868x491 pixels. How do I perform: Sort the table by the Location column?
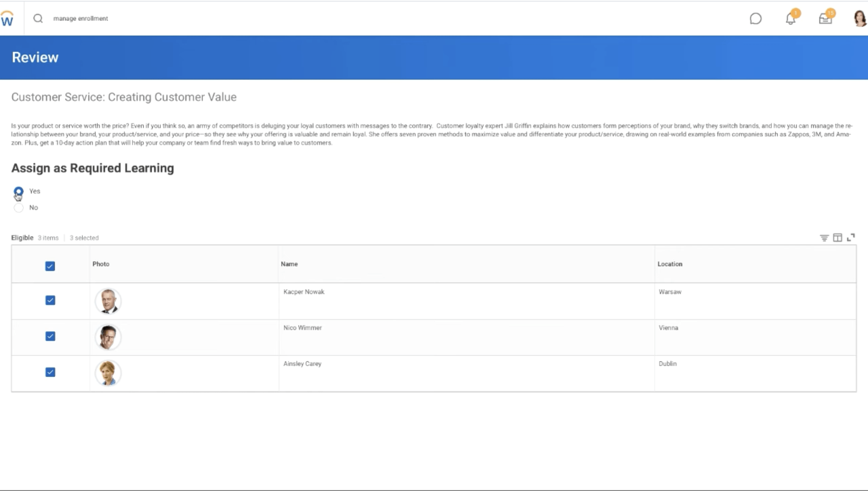[x=670, y=264]
